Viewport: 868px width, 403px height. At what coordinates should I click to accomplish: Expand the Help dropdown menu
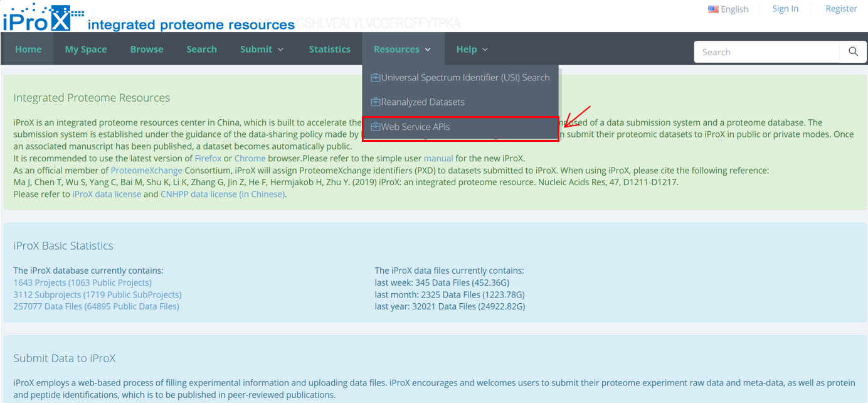(472, 50)
